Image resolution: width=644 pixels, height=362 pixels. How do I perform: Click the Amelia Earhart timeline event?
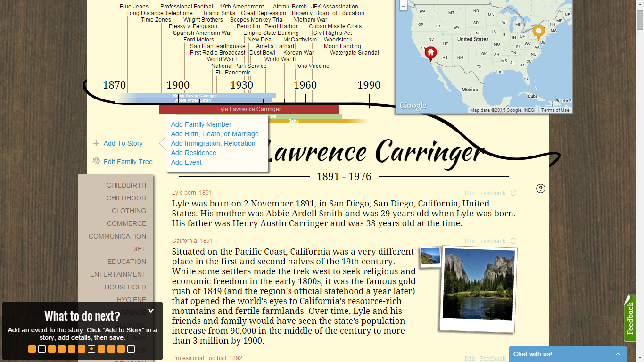coord(275,46)
